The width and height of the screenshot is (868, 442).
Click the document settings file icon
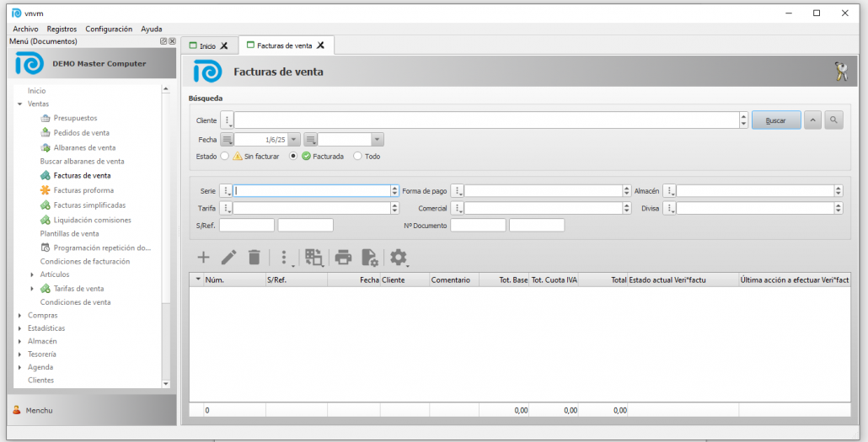pyautogui.click(x=369, y=257)
